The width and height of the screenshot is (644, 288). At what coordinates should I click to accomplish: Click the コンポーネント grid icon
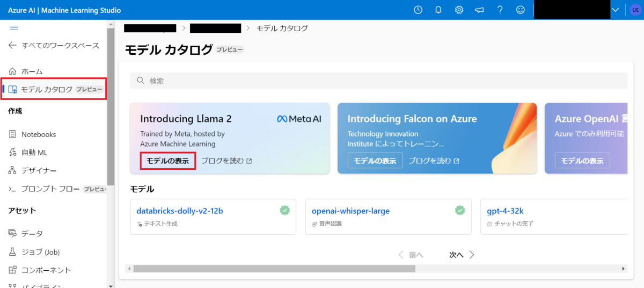click(12, 270)
